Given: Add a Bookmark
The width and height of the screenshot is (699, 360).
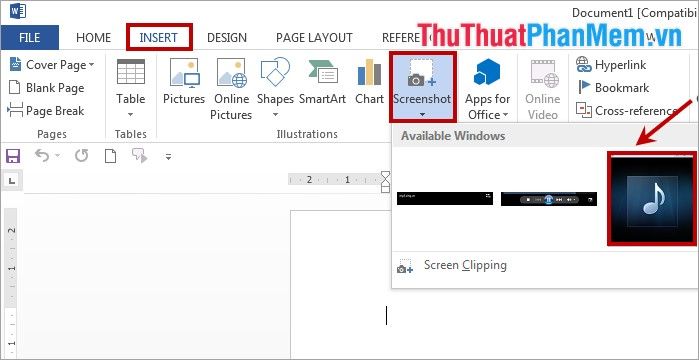Looking at the screenshot, I should [x=613, y=88].
